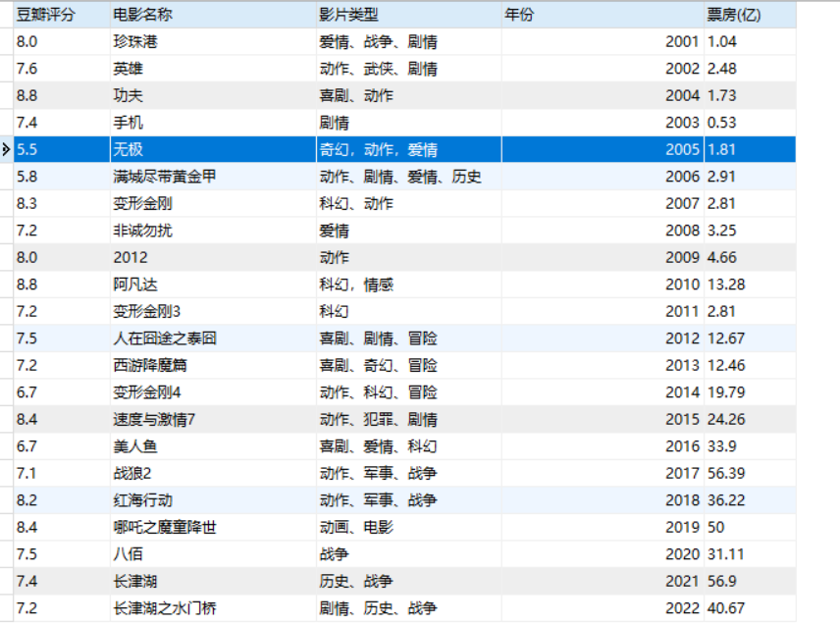Screen dimensions: 840x625
Task: Select genre cell 喜剧、动作
Action: pyautogui.click(x=409, y=95)
